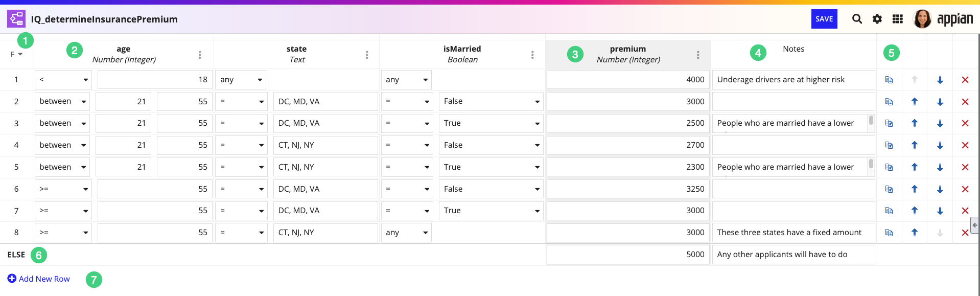This screenshot has width=980, height=296.
Task: Move row 7 up
Action: [x=915, y=211]
